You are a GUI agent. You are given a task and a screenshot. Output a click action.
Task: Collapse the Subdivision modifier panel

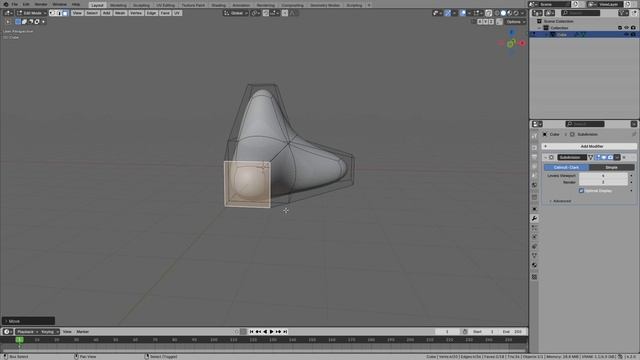[x=545, y=158]
